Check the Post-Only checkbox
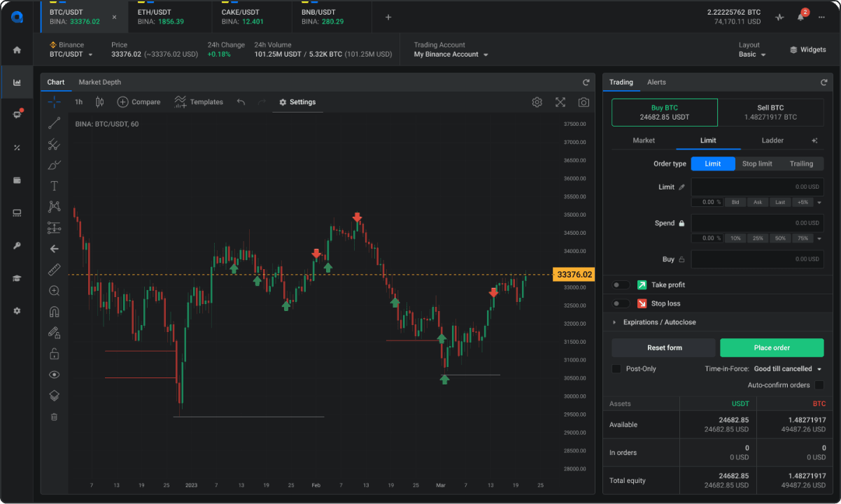The image size is (841, 504). [x=616, y=368]
